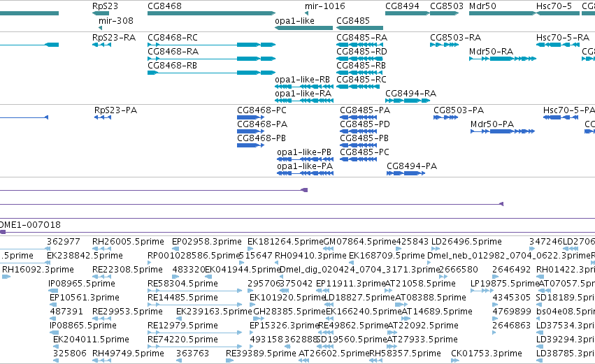Click the Hsc70-5 gene label
The image size is (595, 364).
[x=554, y=6]
